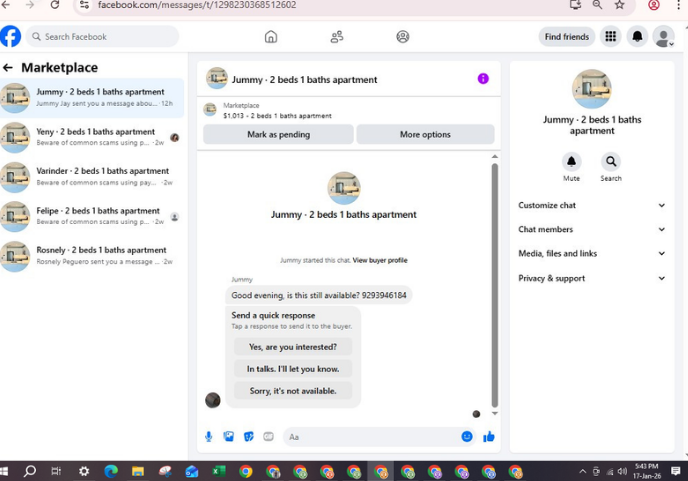Open Task View on taskbar

56,471
